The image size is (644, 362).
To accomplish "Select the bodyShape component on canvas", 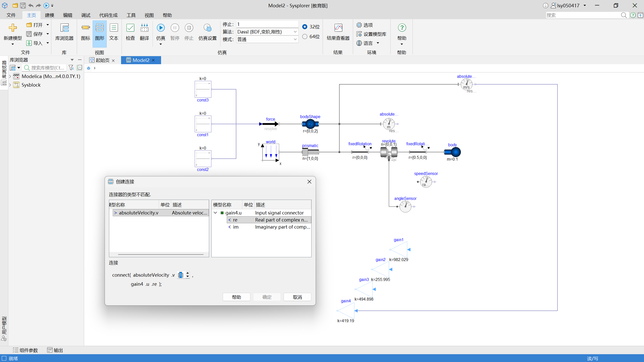I will tap(310, 124).
